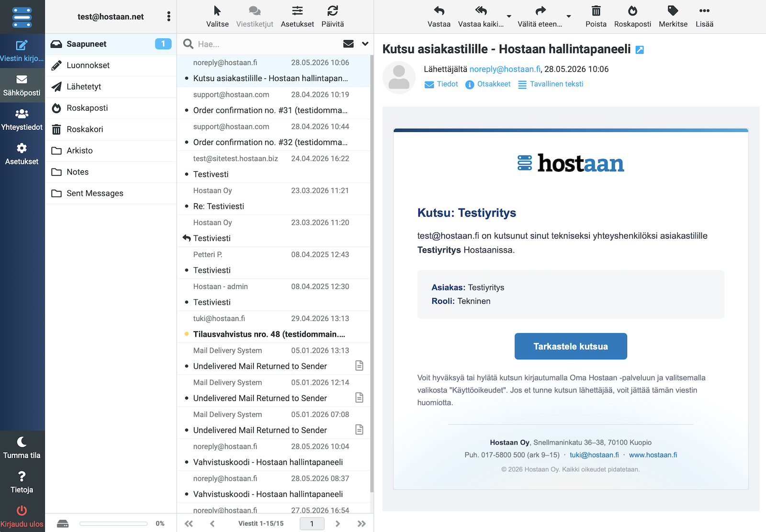Viewport: 766px width, 532px height.
Task: Expand search options chevron
Action: (365, 44)
